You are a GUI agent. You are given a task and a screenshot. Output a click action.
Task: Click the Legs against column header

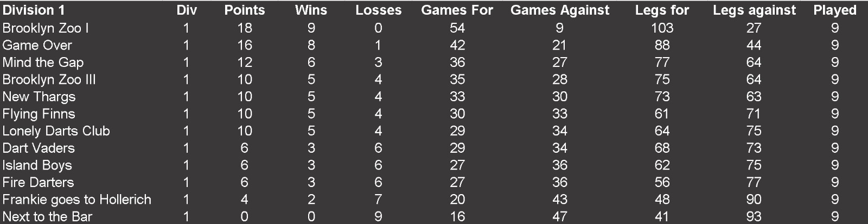tap(754, 10)
